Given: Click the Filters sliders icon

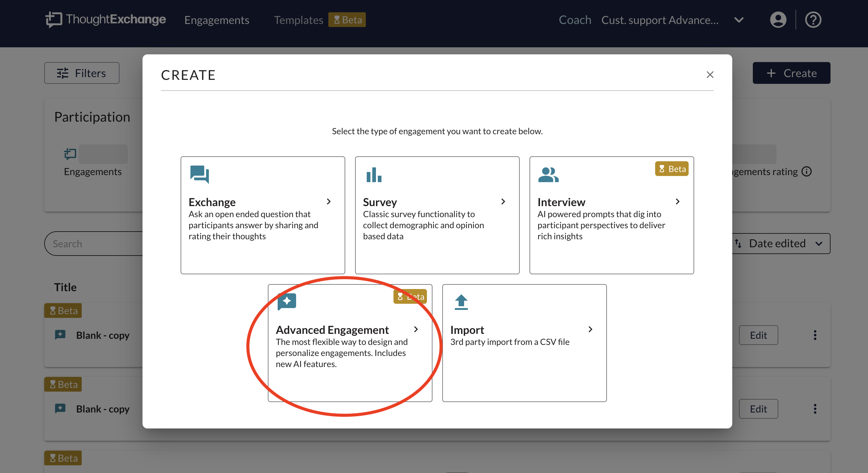Looking at the screenshot, I should (x=63, y=73).
